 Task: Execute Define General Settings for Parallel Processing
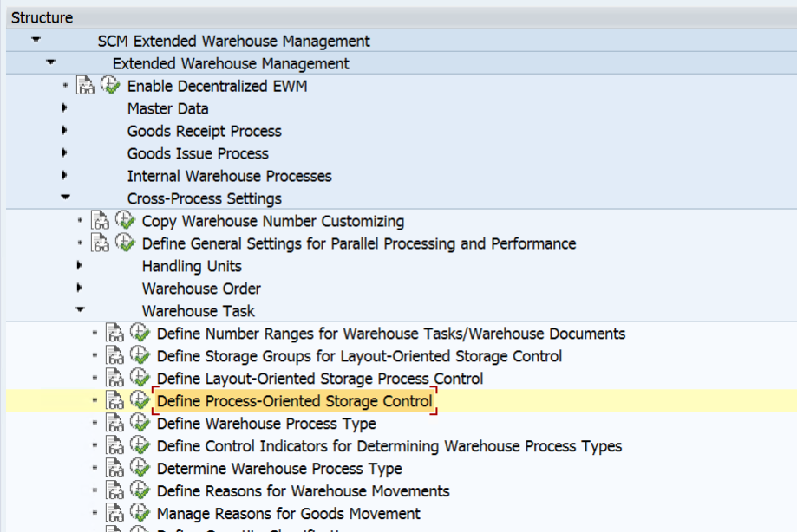pyautogui.click(x=126, y=243)
